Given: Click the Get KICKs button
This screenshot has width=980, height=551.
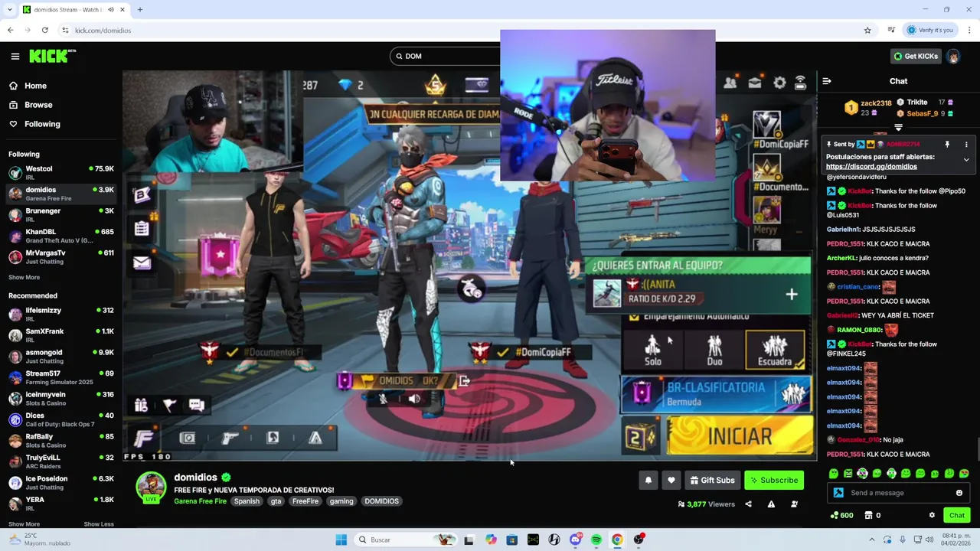Looking at the screenshot, I should pyautogui.click(x=916, y=56).
